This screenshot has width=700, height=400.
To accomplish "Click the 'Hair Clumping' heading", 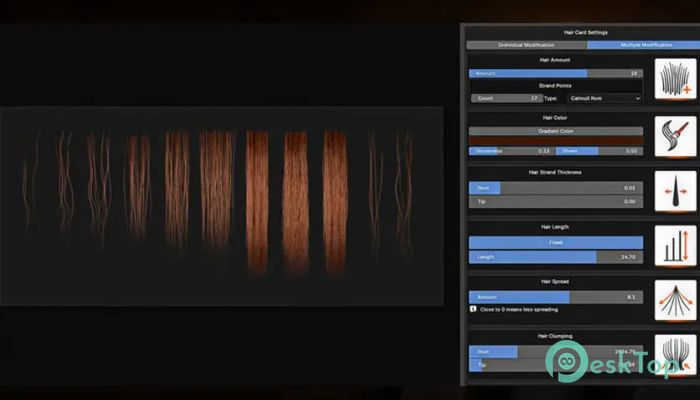I will [x=555, y=336].
